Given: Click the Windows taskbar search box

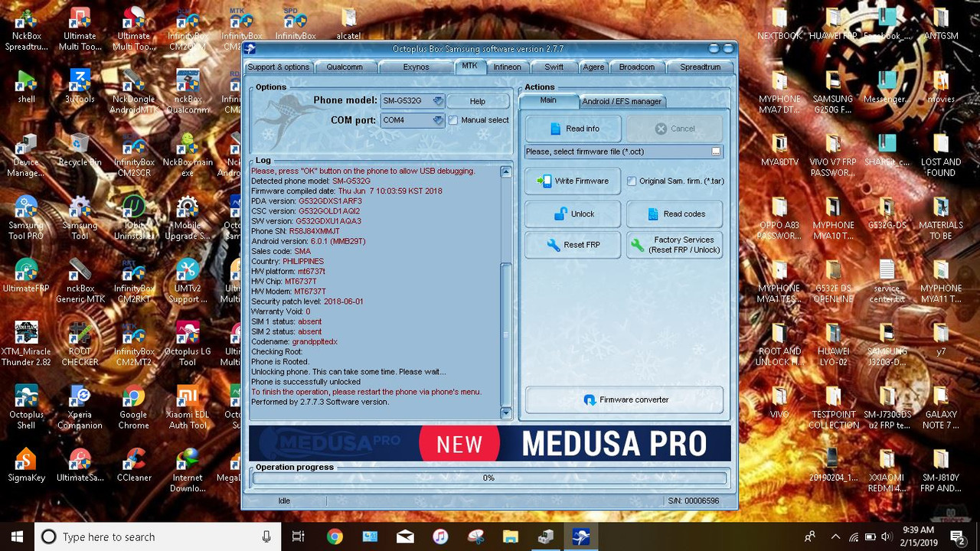Looking at the screenshot, I should click(x=157, y=537).
